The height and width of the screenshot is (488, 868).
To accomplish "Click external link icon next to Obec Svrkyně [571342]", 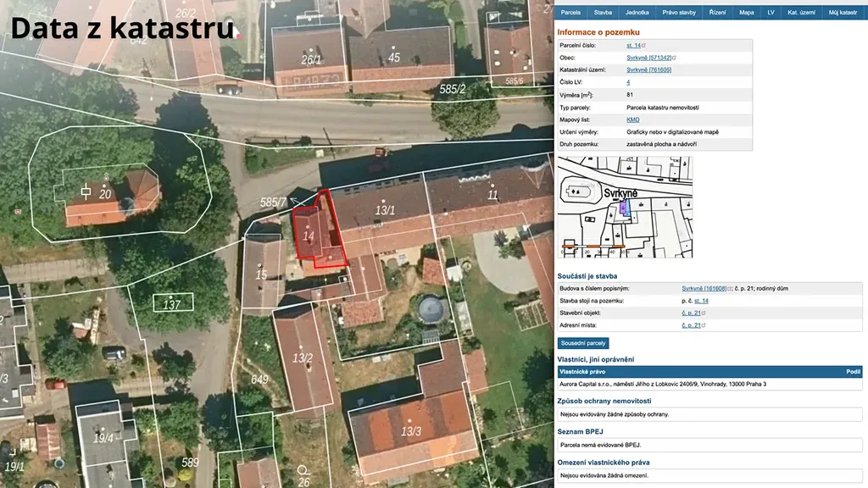I will (x=675, y=58).
